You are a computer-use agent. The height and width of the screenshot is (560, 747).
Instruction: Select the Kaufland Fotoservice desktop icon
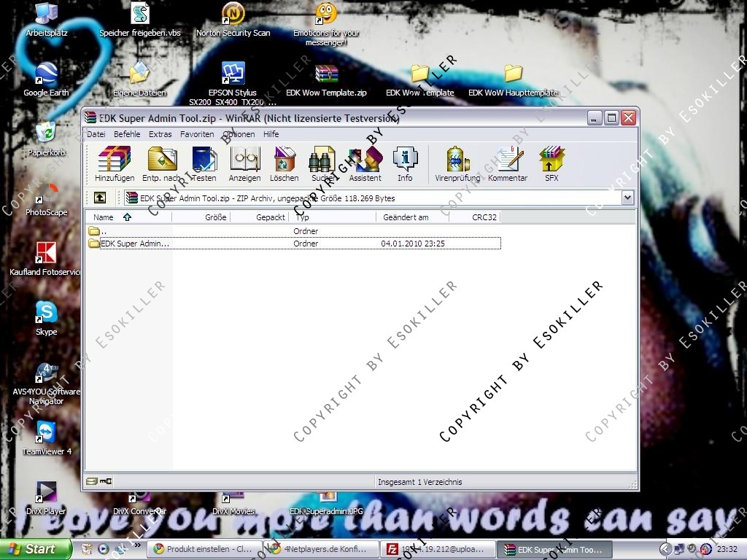point(46,259)
